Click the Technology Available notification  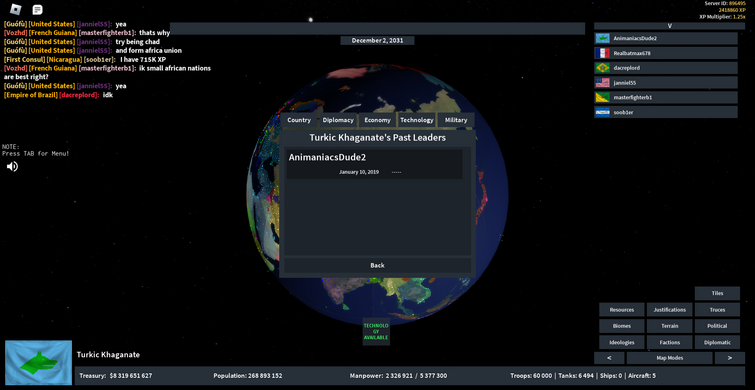pyautogui.click(x=376, y=332)
